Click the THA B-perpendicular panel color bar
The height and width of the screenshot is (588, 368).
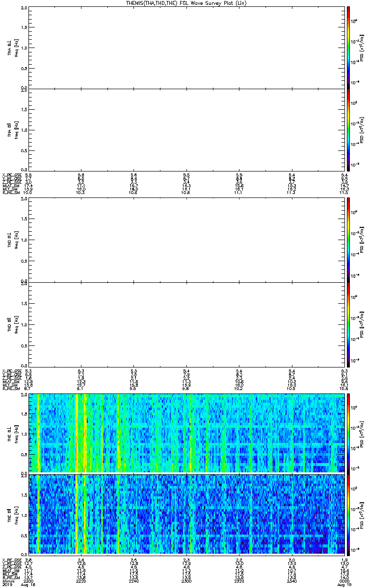pos(348,47)
